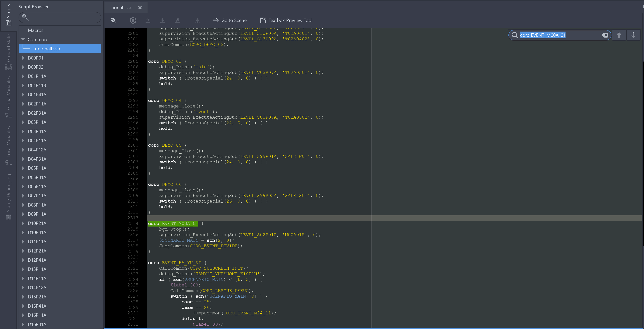Close the unionall.ssb editor tab
Image resolution: width=644 pixels, height=329 pixels.
[x=140, y=8]
